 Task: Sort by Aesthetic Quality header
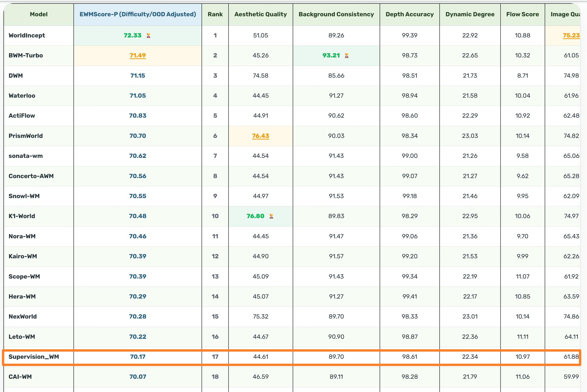click(x=261, y=14)
